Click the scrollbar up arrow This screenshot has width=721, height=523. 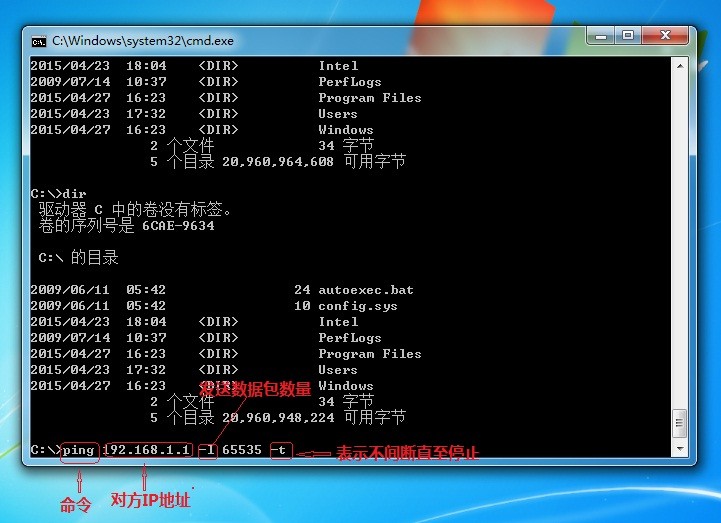pyautogui.click(x=680, y=66)
